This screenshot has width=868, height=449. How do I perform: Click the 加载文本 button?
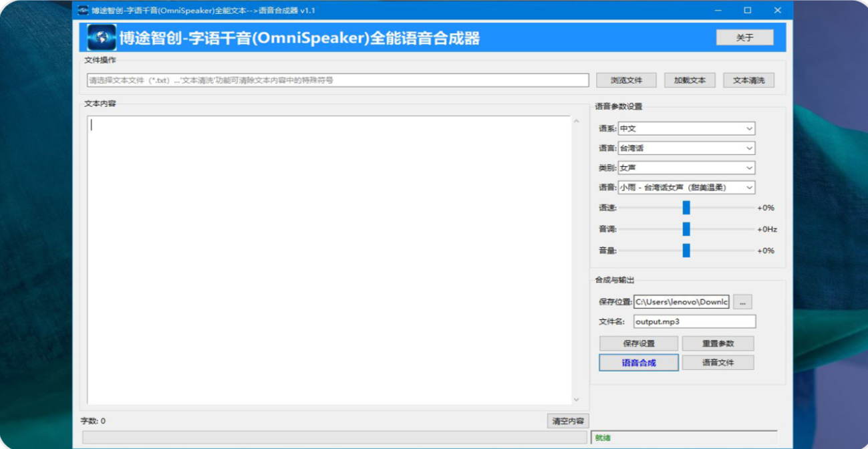click(690, 80)
